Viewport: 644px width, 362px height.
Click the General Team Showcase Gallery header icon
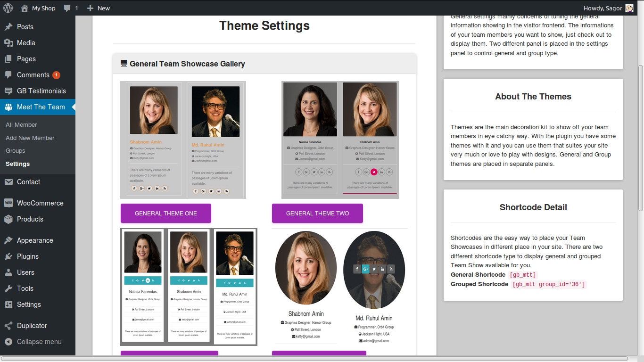point(124,64)
